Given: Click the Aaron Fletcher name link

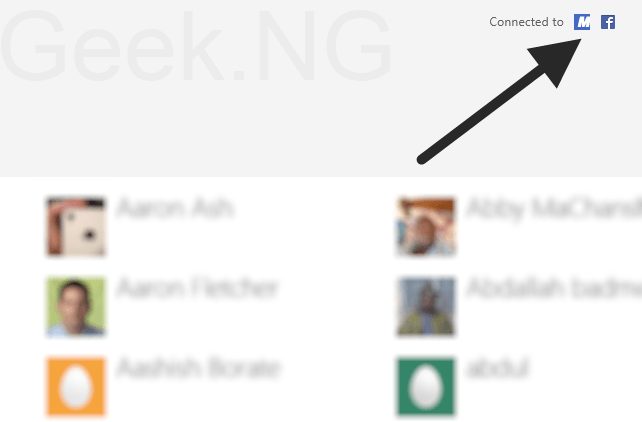Looking at the screenshot, I should tap(197, 288).
